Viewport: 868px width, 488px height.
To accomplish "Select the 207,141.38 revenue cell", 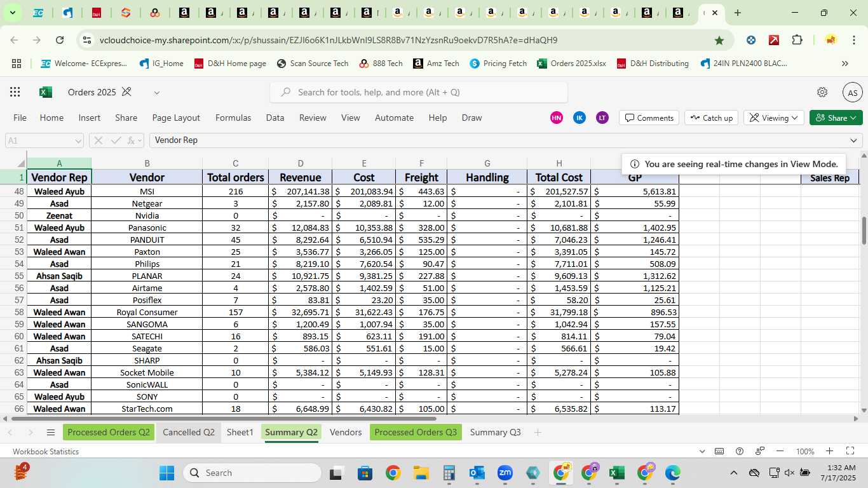I will 301,191.
